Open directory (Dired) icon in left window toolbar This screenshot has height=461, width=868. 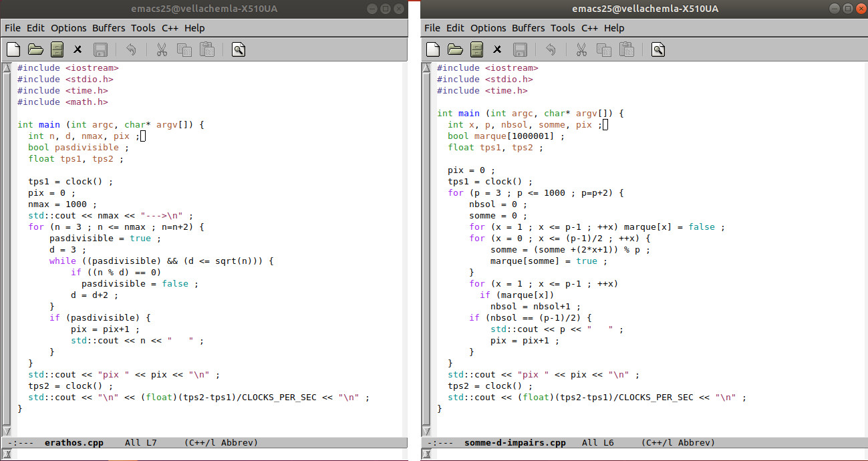pyautogui.click(x=57, y=49)
